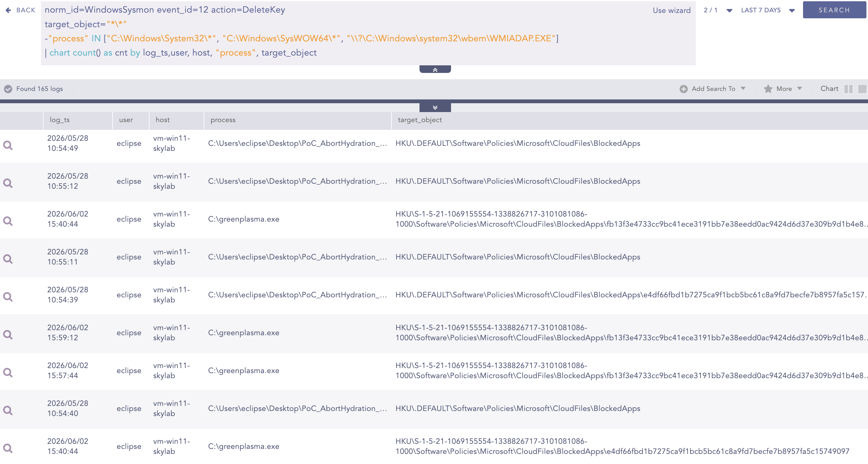Click the Found 165 logs checkmark icon
Viewport: 868px width, 464px height.
coord(8,89)
